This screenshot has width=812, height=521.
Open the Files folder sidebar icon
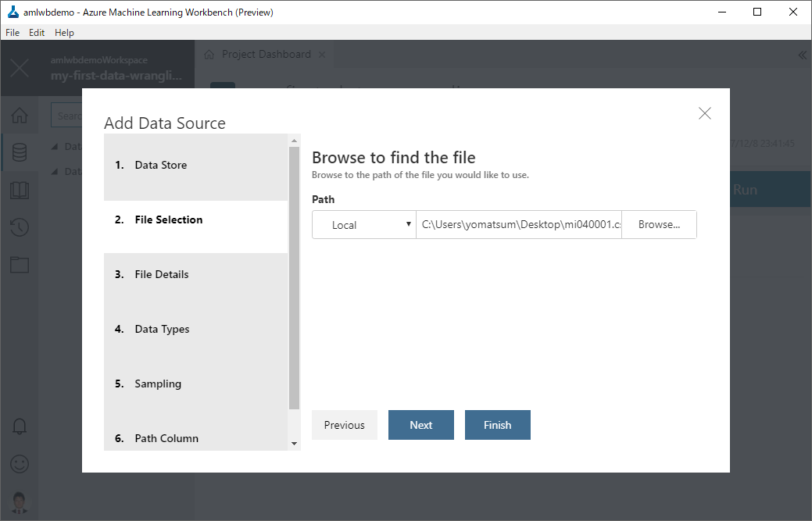(x=20, y=265)
